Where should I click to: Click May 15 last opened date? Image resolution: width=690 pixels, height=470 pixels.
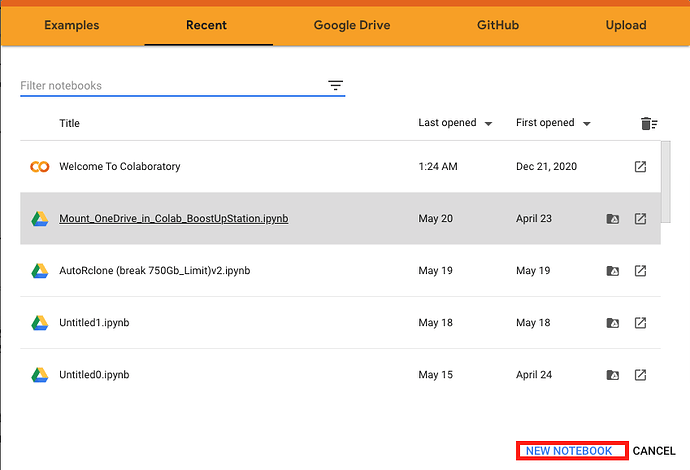pyautogui.click(x=436, y=375)
